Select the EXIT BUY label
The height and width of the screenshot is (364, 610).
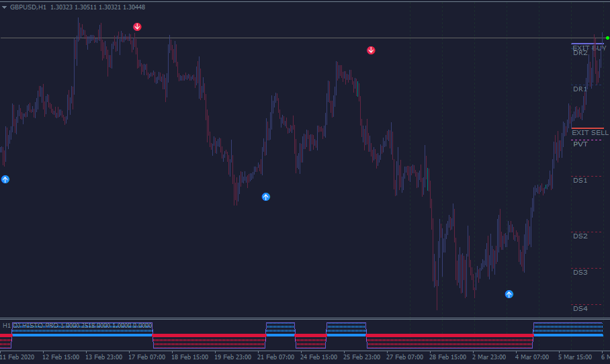589,48
